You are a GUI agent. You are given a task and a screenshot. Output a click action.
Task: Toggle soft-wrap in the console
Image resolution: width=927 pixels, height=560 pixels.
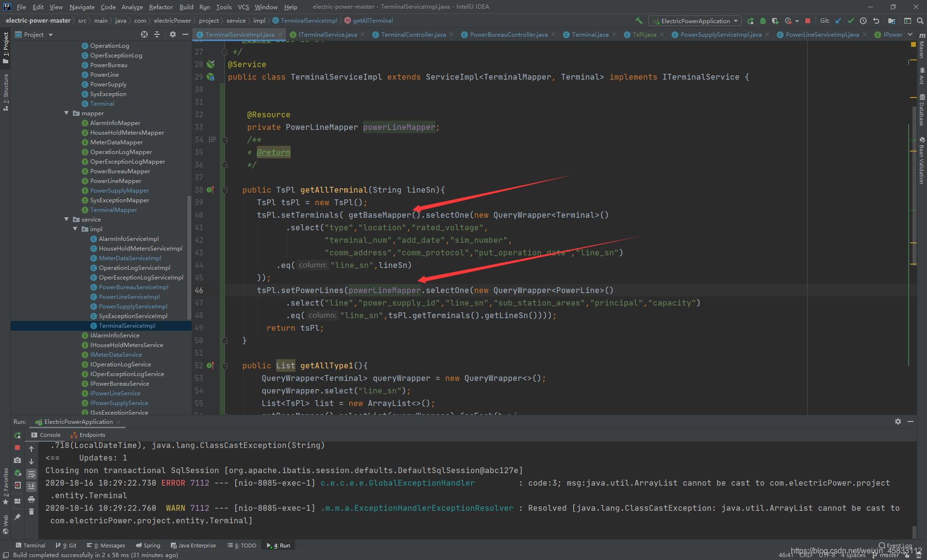click(x=31, y=474)
